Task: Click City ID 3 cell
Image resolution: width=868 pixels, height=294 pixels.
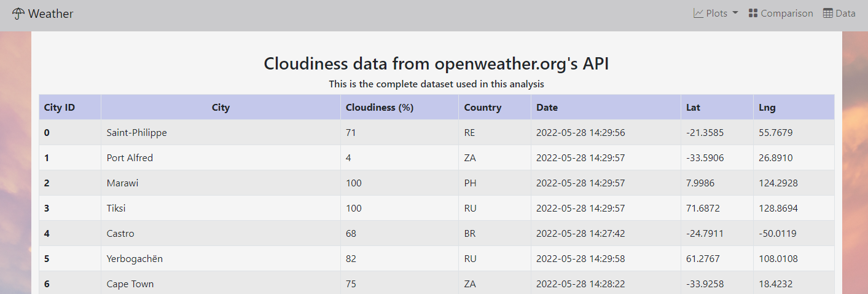Action: click(x=70, y=208)
